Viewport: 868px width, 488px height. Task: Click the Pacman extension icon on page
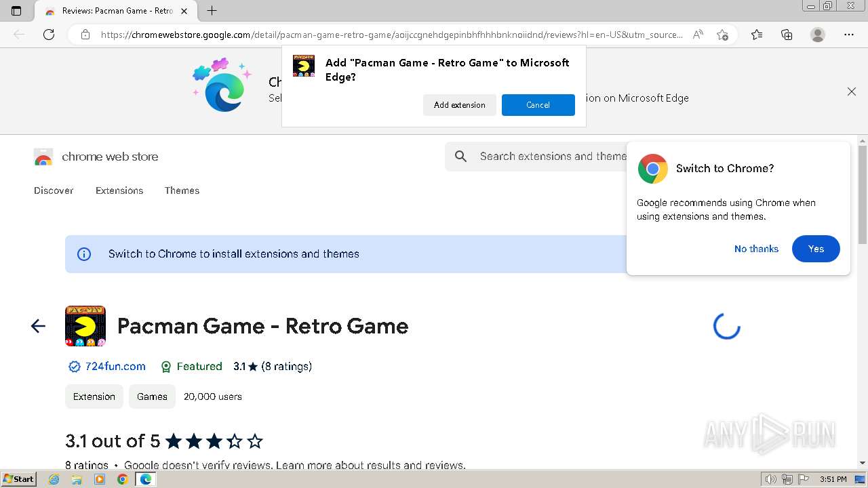[x=85, y=326]
